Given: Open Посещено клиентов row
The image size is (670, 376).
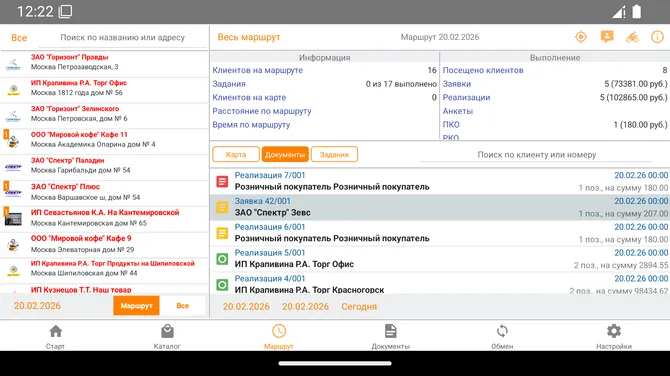Looking at the screenshot, I should click(555, 70).
